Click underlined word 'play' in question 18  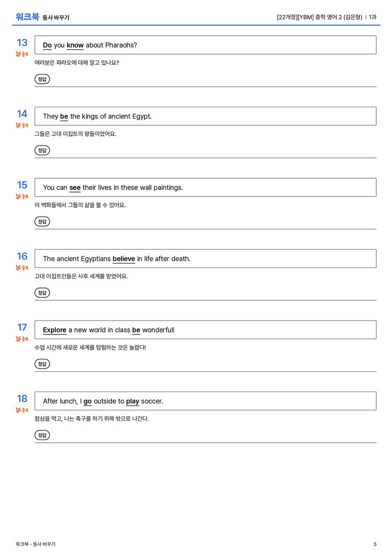tap(132, 401)
